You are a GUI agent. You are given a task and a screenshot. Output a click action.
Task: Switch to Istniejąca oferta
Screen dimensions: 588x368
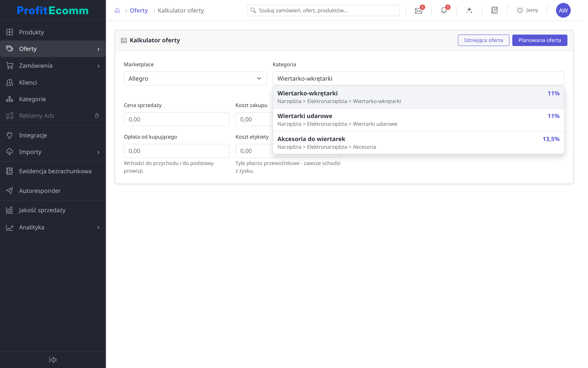point(483,40)
